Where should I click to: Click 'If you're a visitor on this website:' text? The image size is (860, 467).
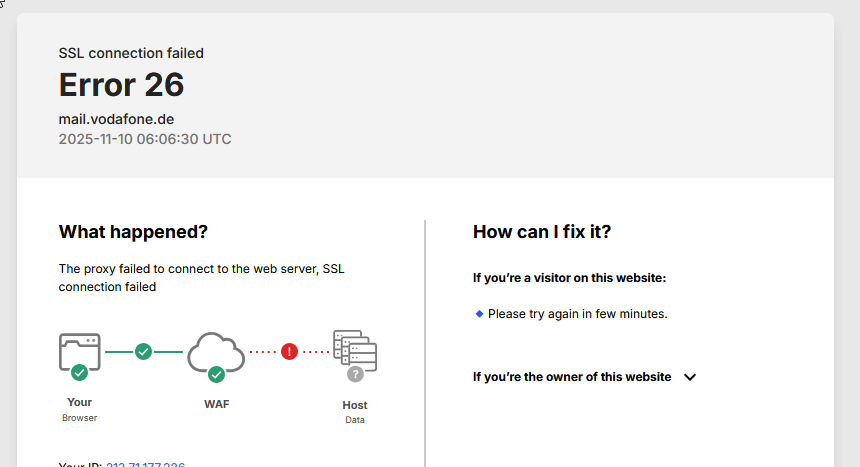coord(569,278)
